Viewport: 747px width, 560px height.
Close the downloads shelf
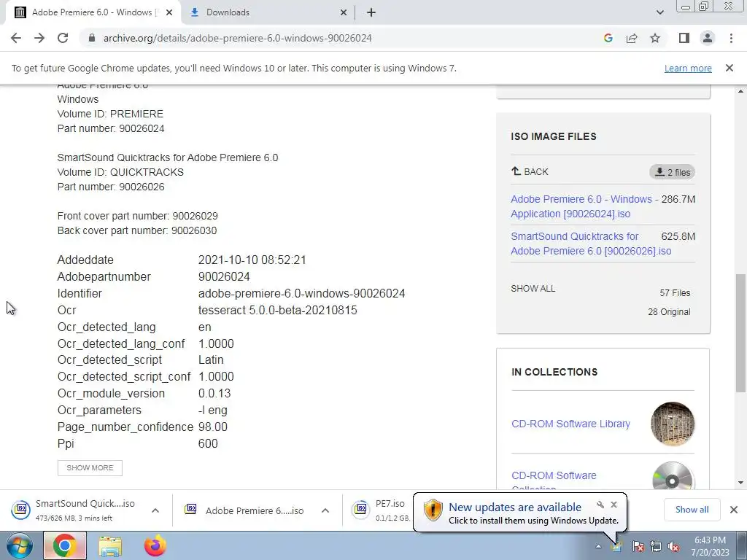click(x=734, y=510)
